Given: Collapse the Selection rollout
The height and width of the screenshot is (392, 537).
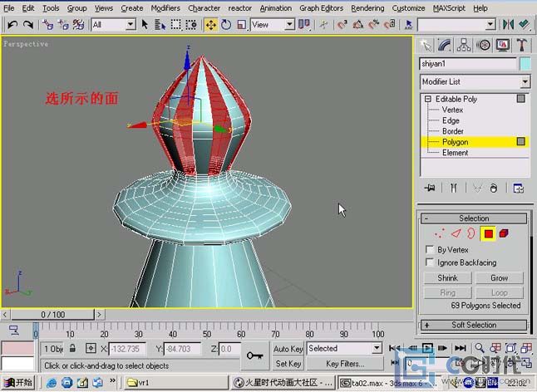Looking at the screenshot, I should [474, 218].
